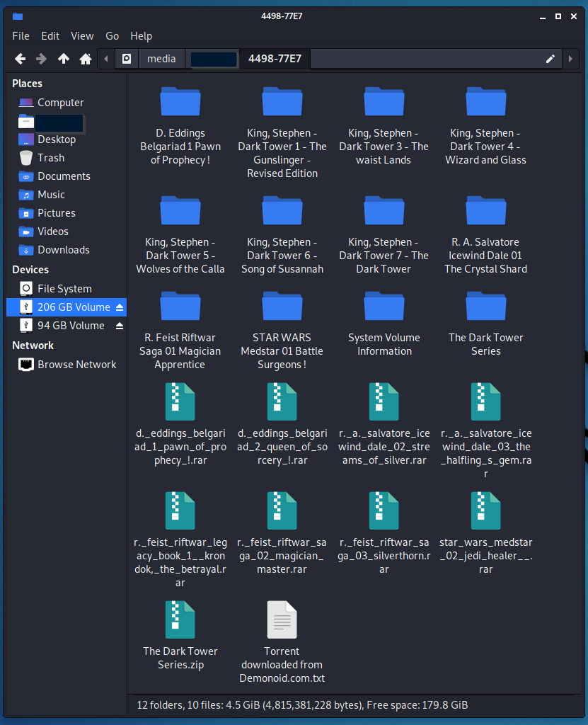Screen dimensions: 588x725
Task: Open the Go menu
Action: coord(112,36)
